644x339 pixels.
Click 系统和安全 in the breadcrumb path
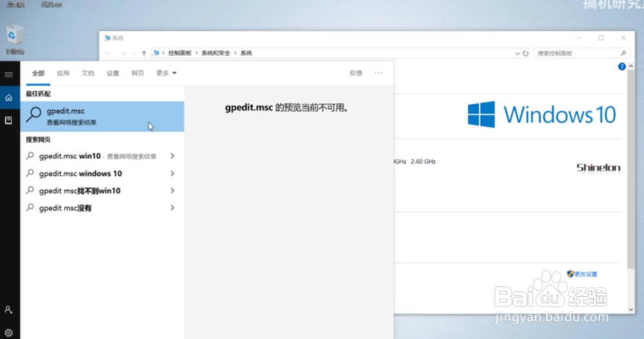pos(216,53)
